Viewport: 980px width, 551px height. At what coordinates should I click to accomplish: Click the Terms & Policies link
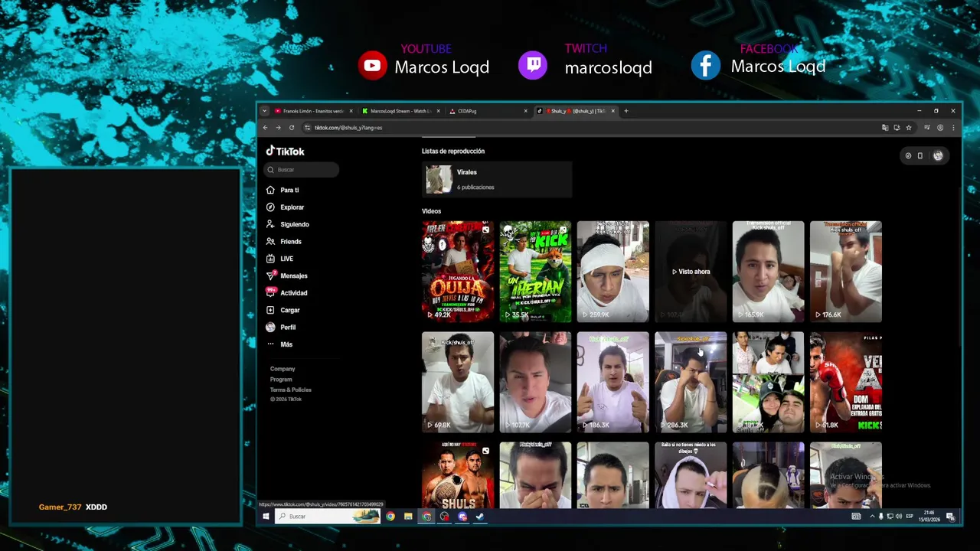pyautogui.click(x=290, y=390)
